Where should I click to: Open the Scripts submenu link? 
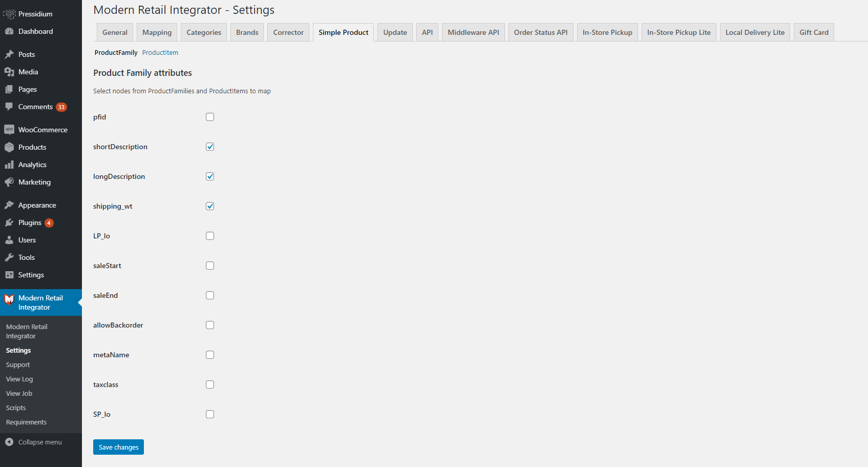pos(16,408)
